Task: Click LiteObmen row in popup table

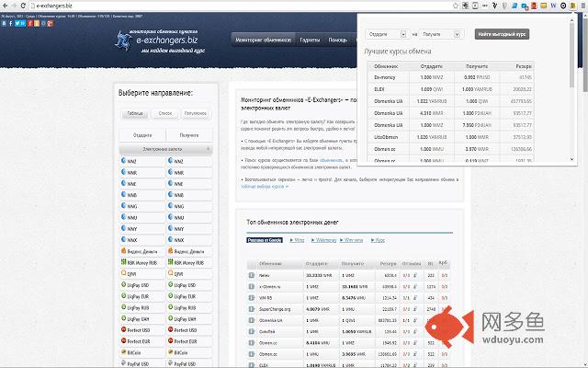Action: point(450,137)
